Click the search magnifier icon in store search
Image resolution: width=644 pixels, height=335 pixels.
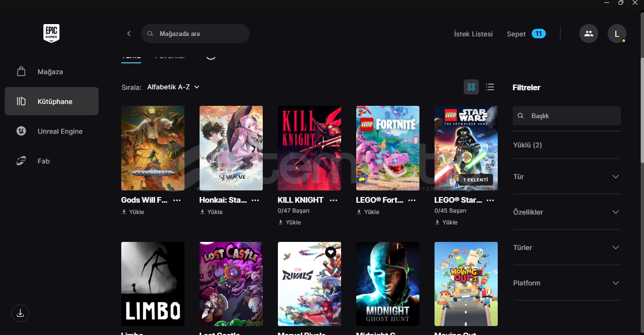[151, 34]
